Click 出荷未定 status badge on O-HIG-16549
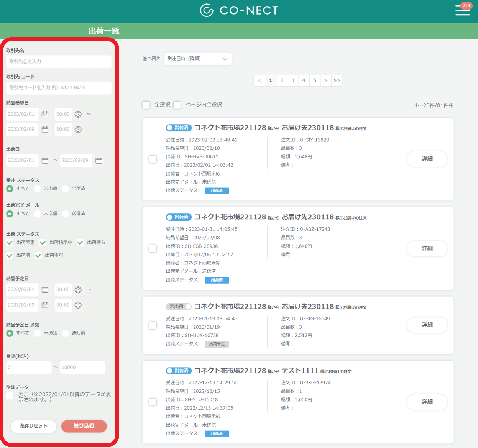The height and width of the screenshot is (448, 478). tap(217, 344)
